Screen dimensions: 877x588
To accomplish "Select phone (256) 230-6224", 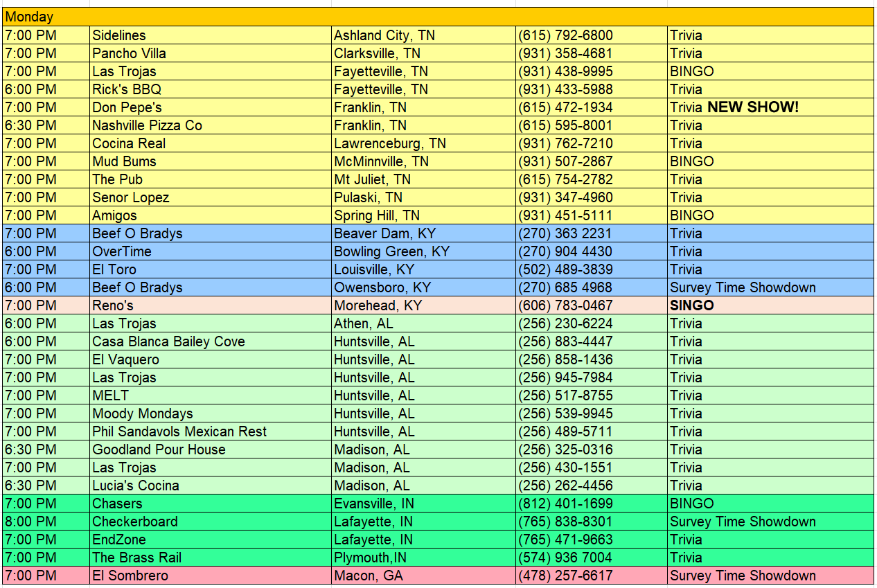I will (592, 323).
